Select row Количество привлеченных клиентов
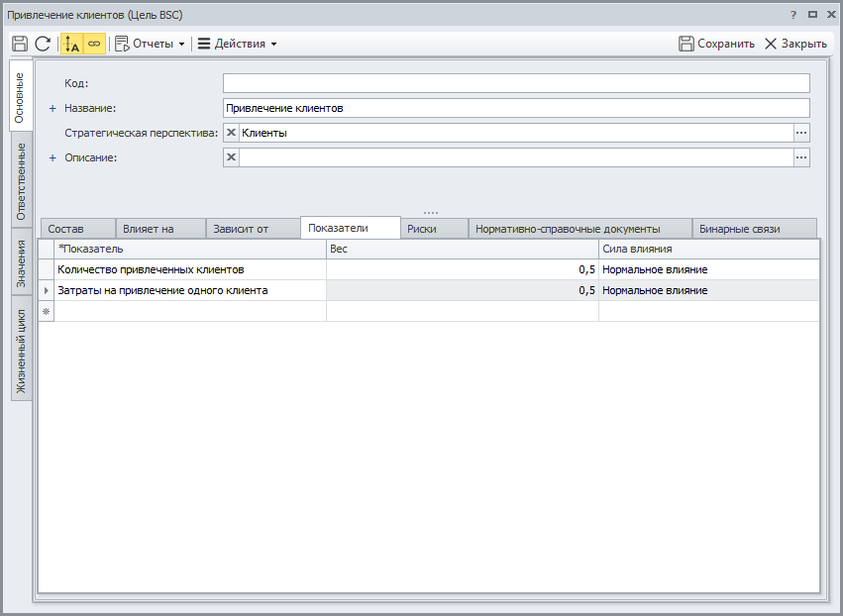 click(x=188, y=269)
